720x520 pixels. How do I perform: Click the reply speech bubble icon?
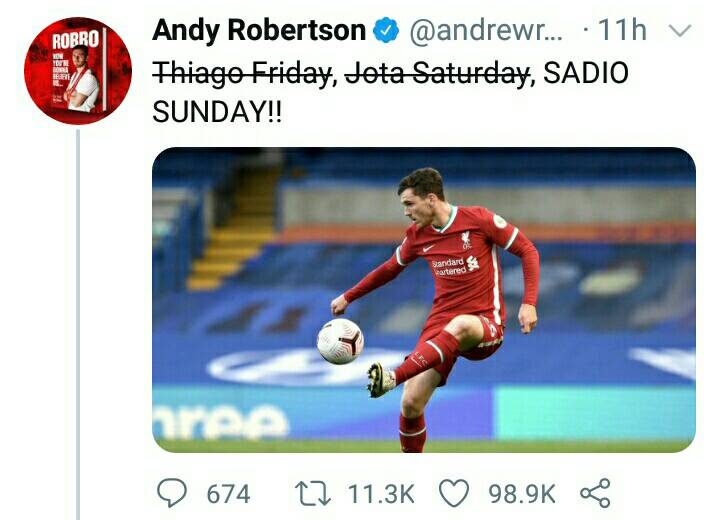tap(172, 493)
